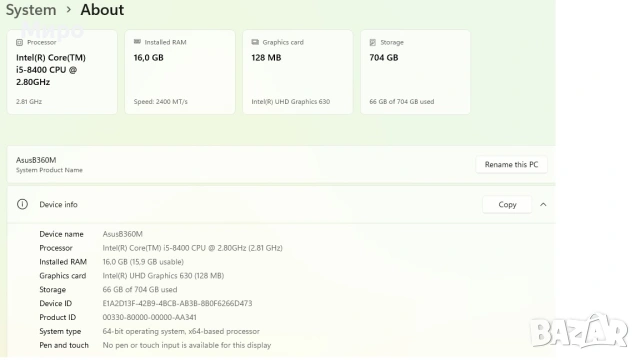Click the Installed RAM memory icon
This screenshot has width=640, height=360.
(x=137, y=42)
